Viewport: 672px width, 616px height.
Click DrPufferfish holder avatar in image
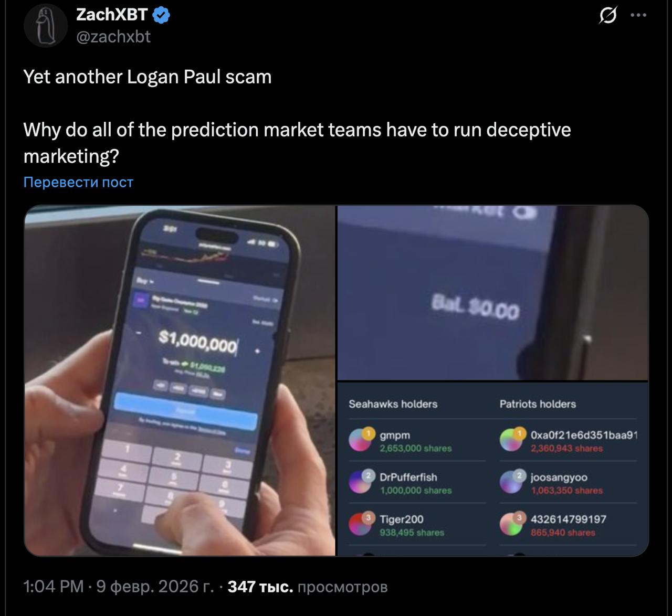click(361, 482)
